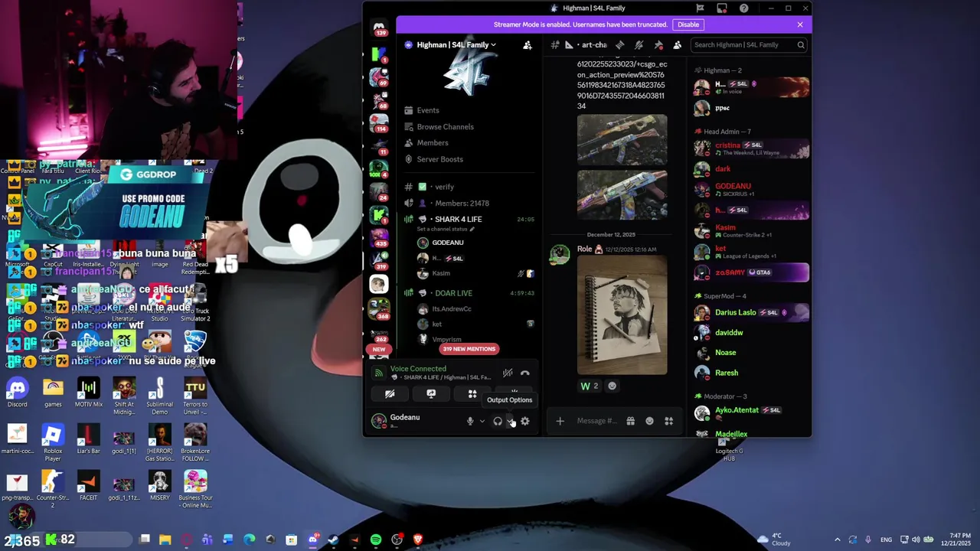Select member Darius Laslo in SuperMod list

coord(750,312)
